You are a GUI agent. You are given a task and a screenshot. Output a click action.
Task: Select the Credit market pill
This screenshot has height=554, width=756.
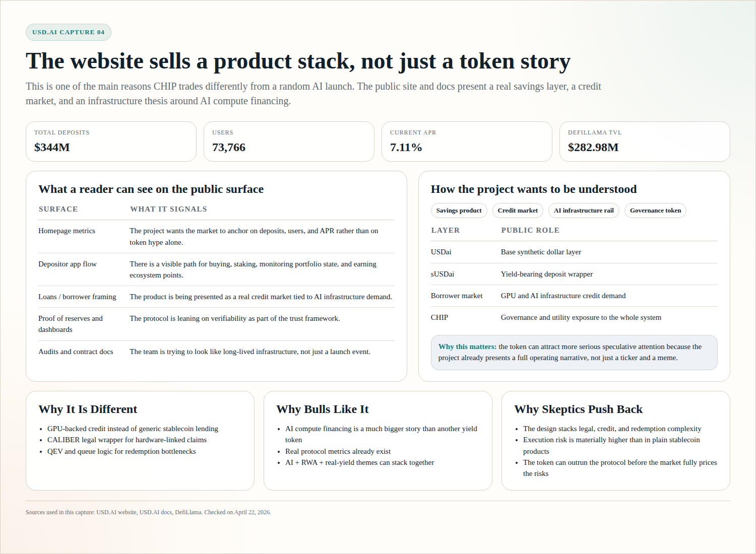(518, 211)
